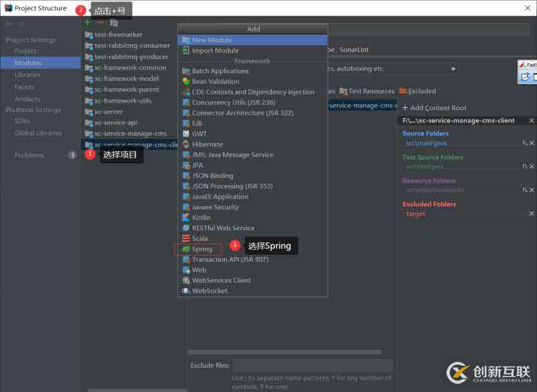Remove excluded target folder
This screenshot has height=392, width=537.
[532, 213]
